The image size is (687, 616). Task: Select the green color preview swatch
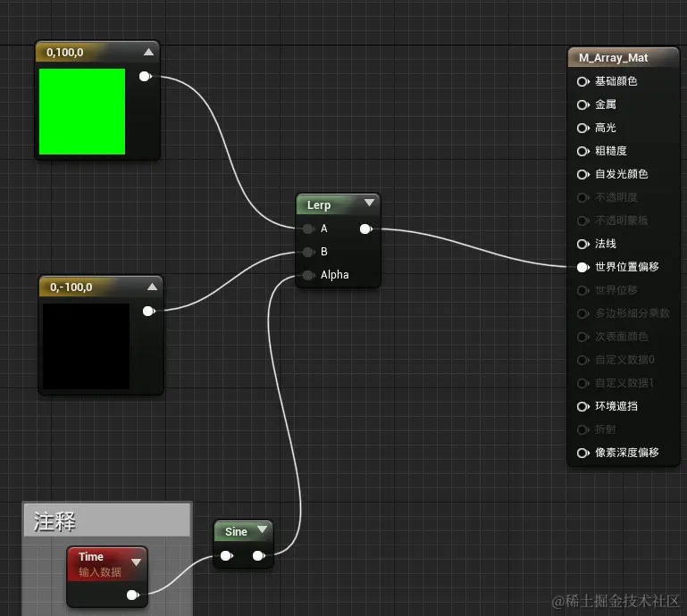82,112
